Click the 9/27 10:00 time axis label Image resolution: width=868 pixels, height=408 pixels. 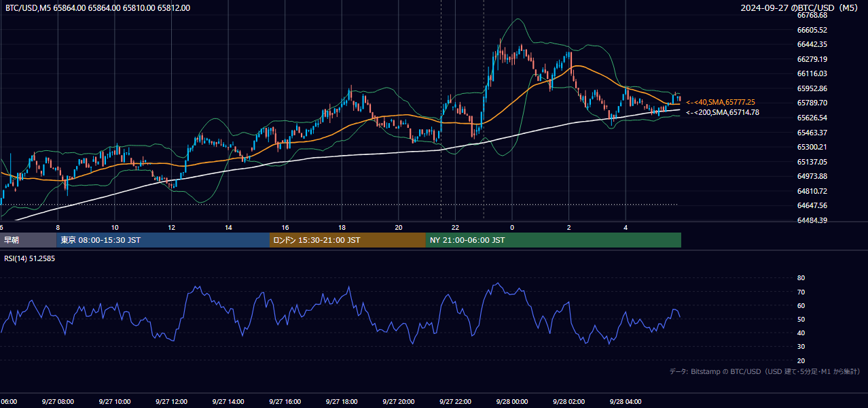point(114,402)
